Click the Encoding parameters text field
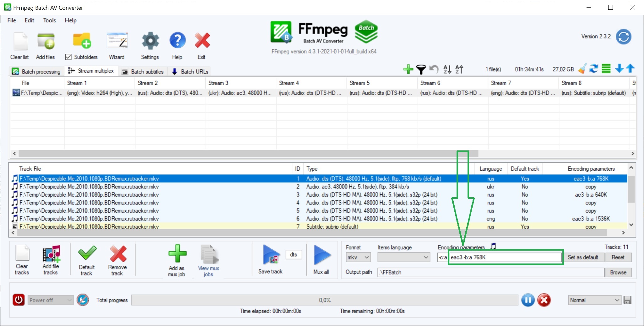 505,258
